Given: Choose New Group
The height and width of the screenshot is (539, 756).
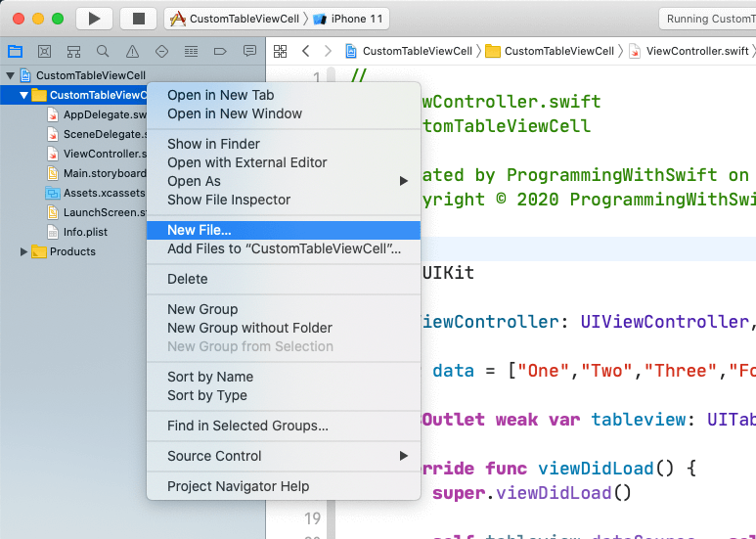Looking at the screenshot, I should (x=284, y=309).
